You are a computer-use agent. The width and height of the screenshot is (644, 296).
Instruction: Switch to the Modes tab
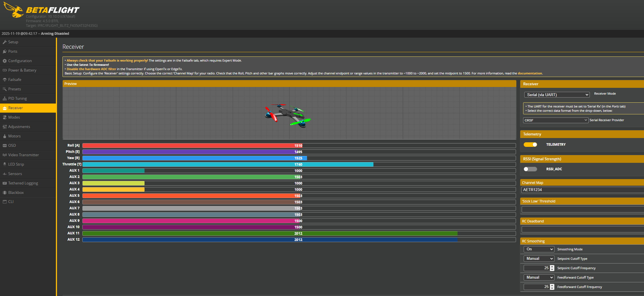14,117
